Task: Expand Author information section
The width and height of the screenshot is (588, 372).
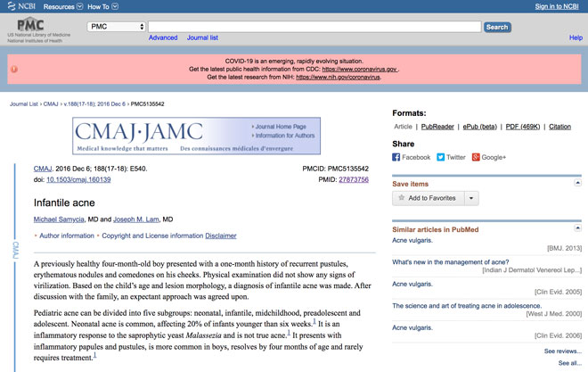Action: 67,236
